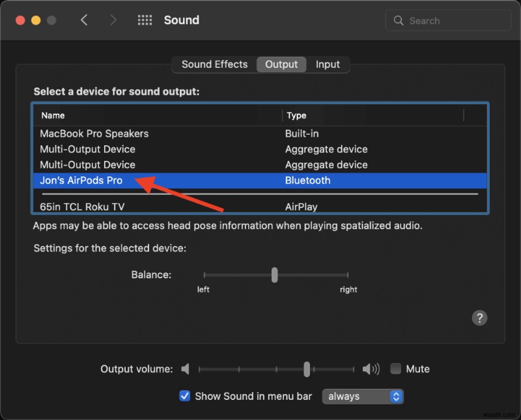Click the high-volume speaker icon
The height and width of the screenshot is (420, 521).
(x=370, y=369)
